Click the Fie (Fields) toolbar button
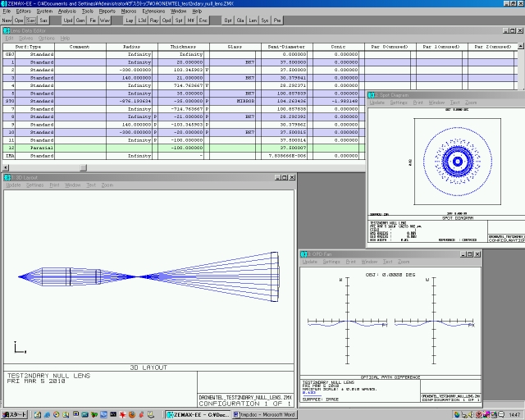The image size is (525, 420). pyautogui.click(x=93, y=21)
